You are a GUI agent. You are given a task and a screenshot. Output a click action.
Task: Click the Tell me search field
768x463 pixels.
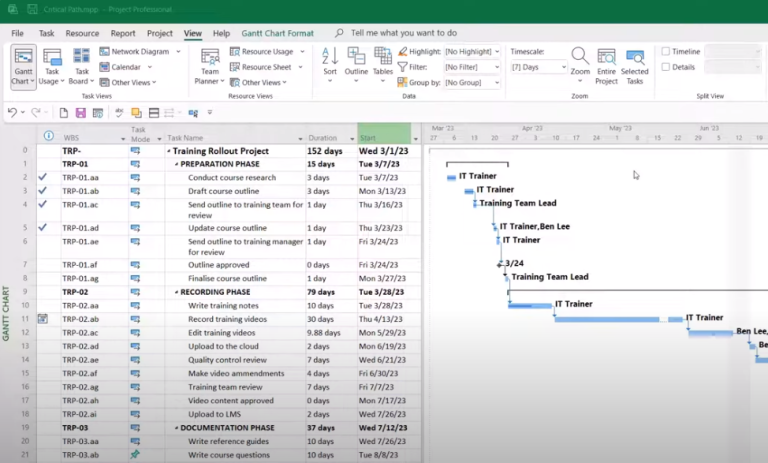[404, 33]
